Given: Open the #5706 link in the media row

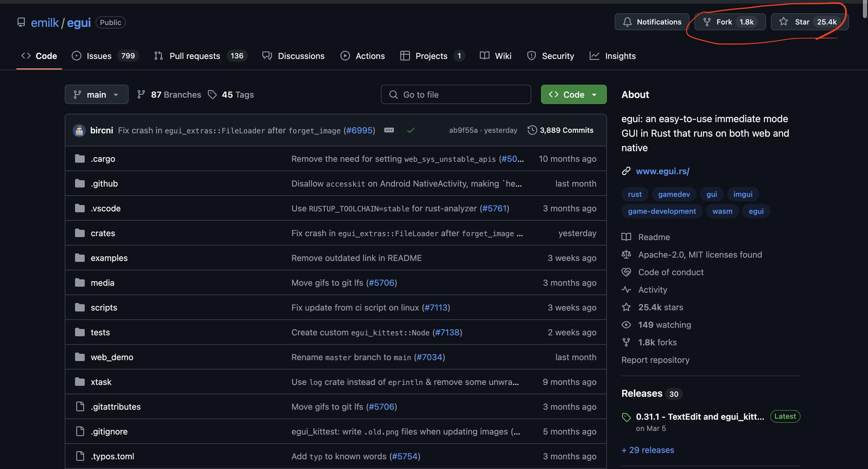Looking at the screenshot, I should tap(381, 283).
